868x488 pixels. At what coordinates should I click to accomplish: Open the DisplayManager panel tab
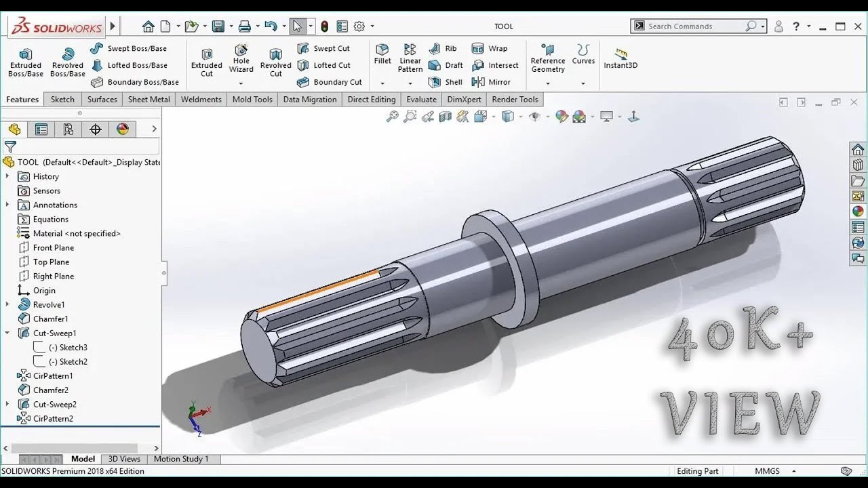(x=123, y=129)
